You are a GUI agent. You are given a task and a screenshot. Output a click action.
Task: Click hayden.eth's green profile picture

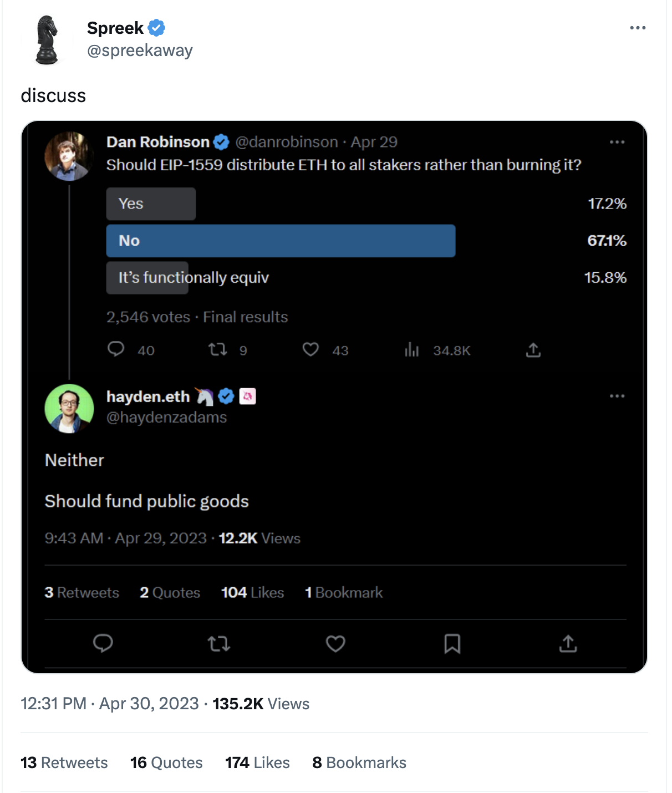69,409
